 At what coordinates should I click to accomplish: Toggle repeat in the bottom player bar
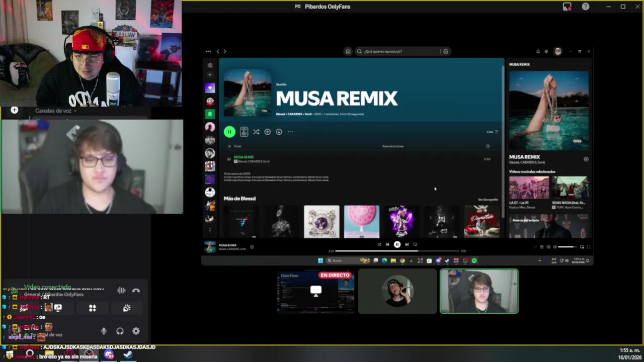415,244
